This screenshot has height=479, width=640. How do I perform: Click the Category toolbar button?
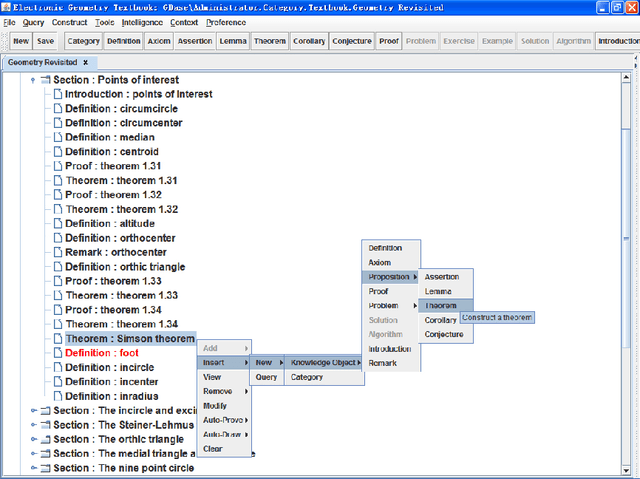click(83, 41)
